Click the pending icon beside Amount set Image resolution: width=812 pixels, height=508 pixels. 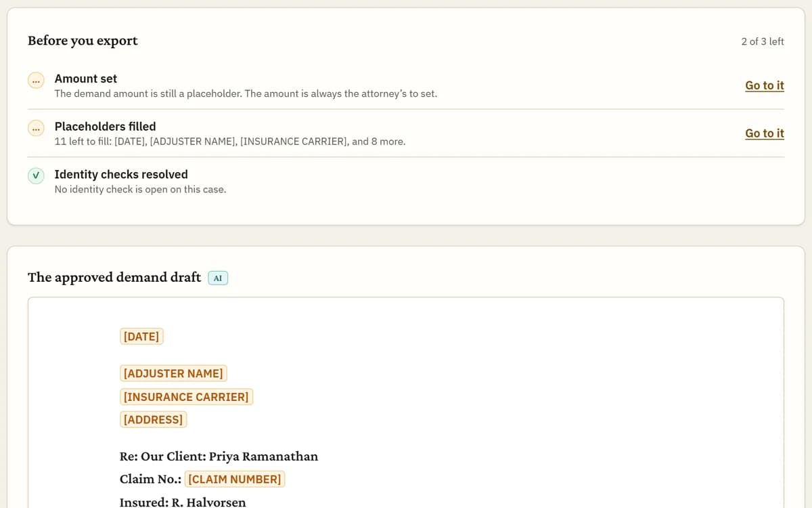point(36,80)
